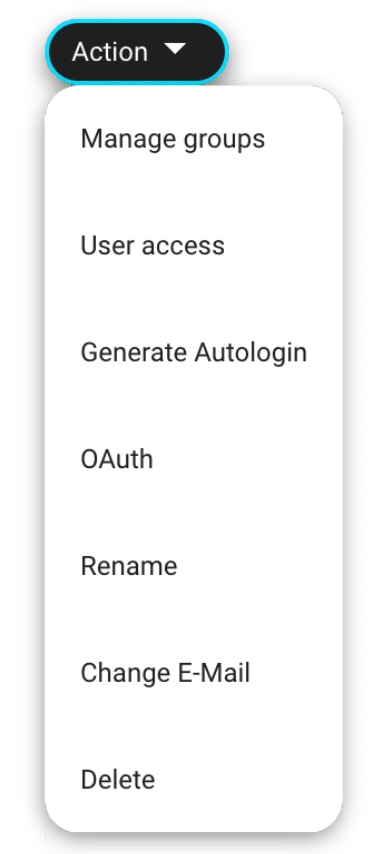Select the Delete menu entry
Image resolution: width=388 pixels, height=854 pixels.
pyautogui.click(x=194, y=779)
